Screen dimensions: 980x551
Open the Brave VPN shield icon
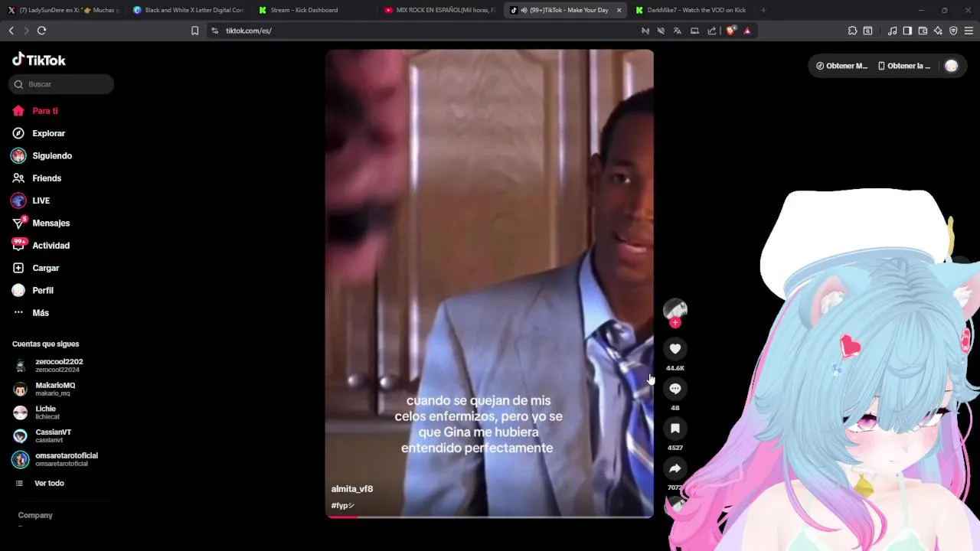pos(953,31)
